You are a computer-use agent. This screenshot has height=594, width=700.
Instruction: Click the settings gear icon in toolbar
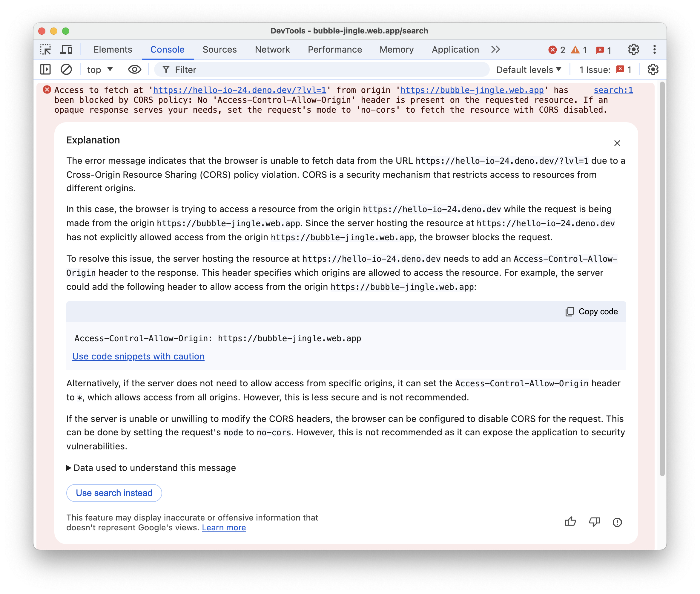(x=633, y=50)
